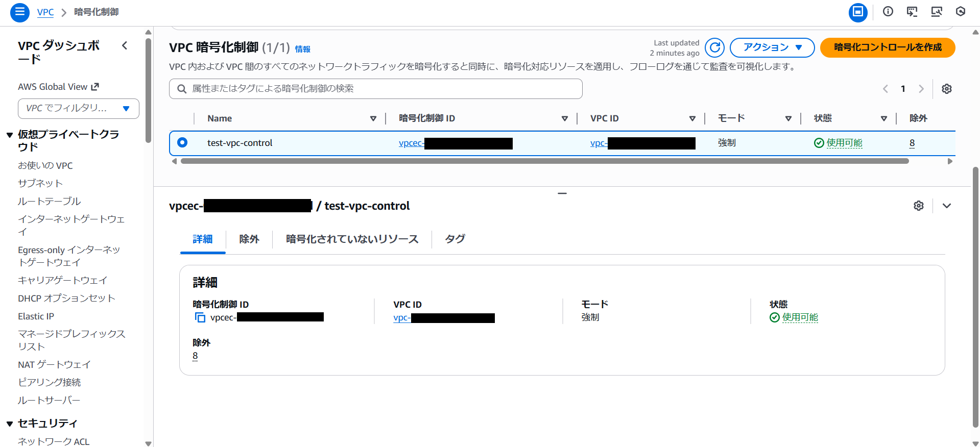
Task: Open the 情報 info link
Action: click(x=303, y=49)
